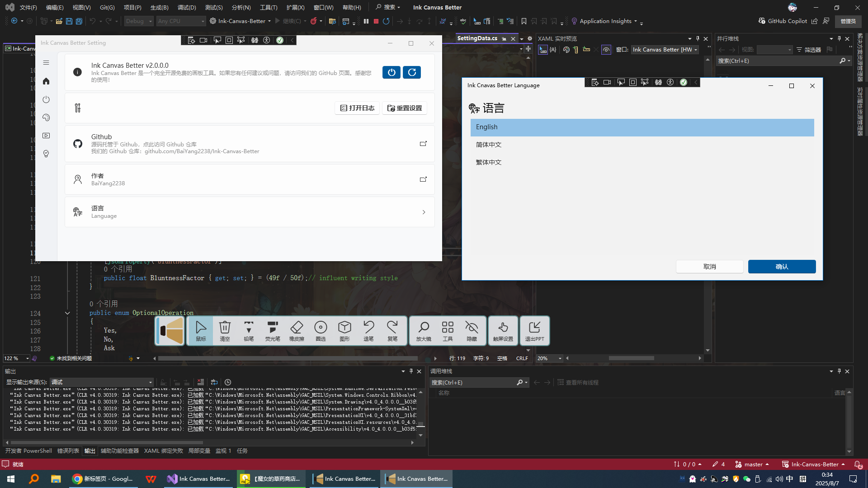Screen dimensions: 868x488
Task: Select 繁体中文 in the language list
Action: [x=642, y=162]
